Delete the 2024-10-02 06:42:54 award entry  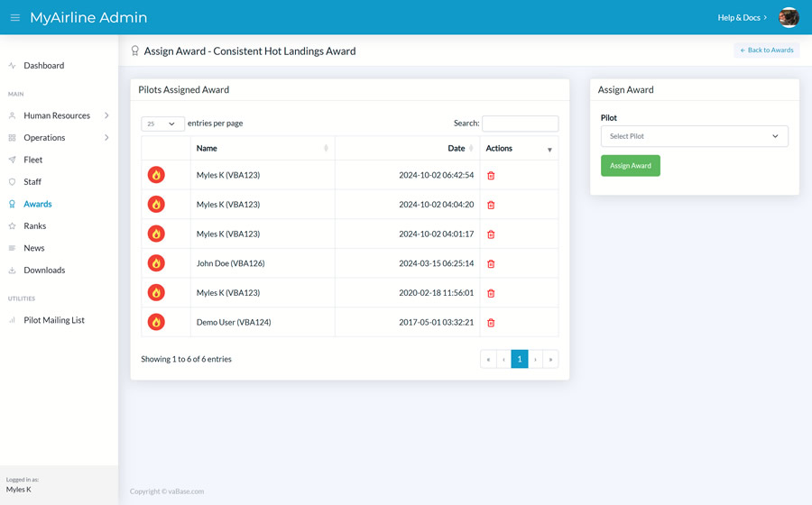tap(491, 175)
